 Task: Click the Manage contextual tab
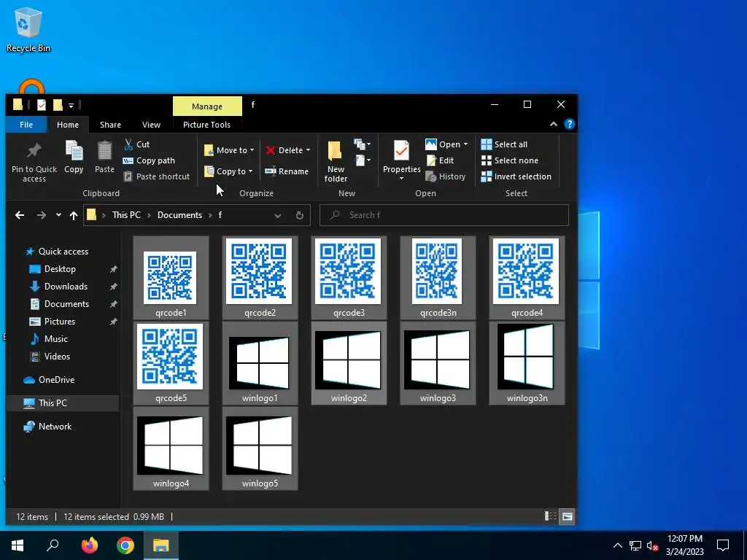pyautogui.click(x=207, y=106)
